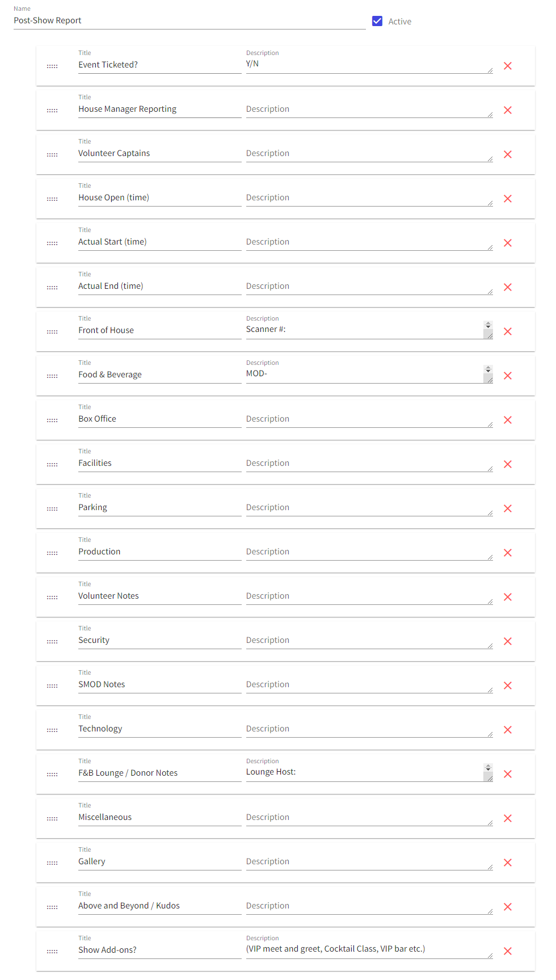The image size is (556, 980).
Task: Delete the SMOD Notes row
Action: pos(508,685)
